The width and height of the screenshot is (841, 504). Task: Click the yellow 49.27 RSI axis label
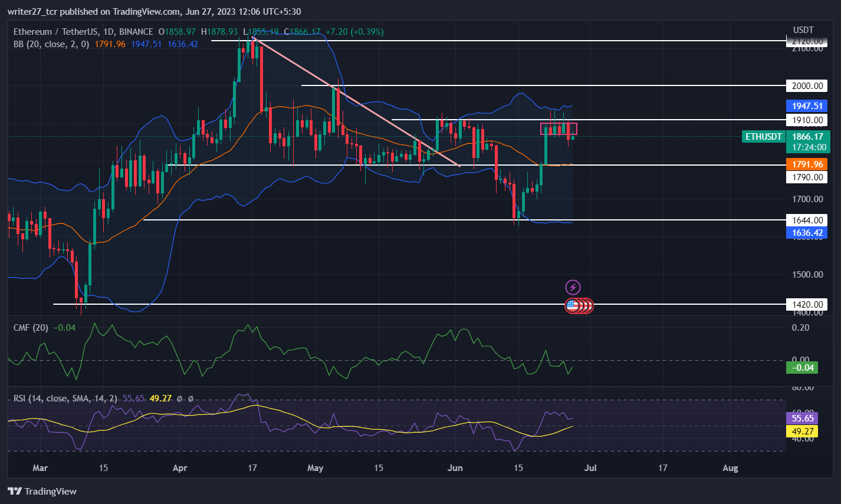coord(802,431)
